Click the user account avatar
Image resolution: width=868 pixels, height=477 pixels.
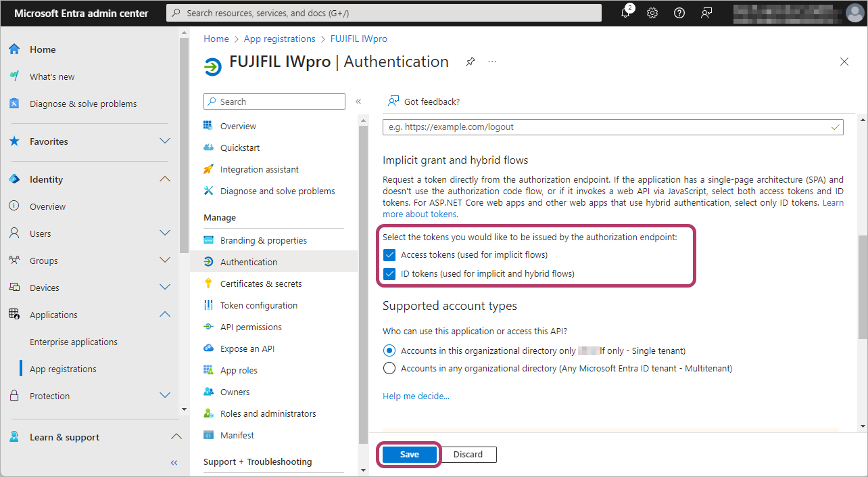tap(854, 13)
